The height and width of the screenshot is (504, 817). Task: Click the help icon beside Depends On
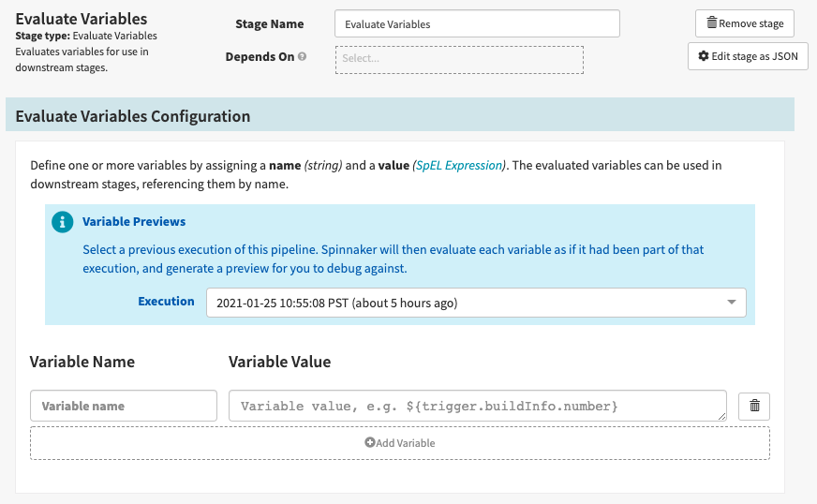coord(302,57)
